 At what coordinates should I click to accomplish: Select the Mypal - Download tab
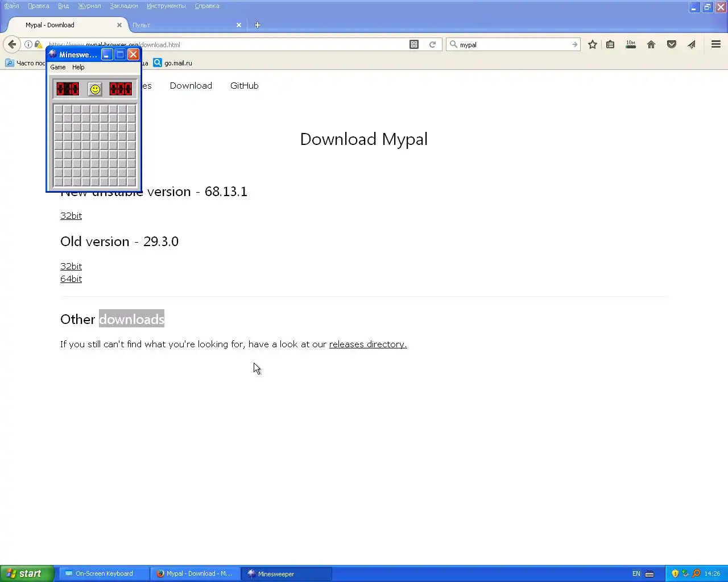(67, 25)
